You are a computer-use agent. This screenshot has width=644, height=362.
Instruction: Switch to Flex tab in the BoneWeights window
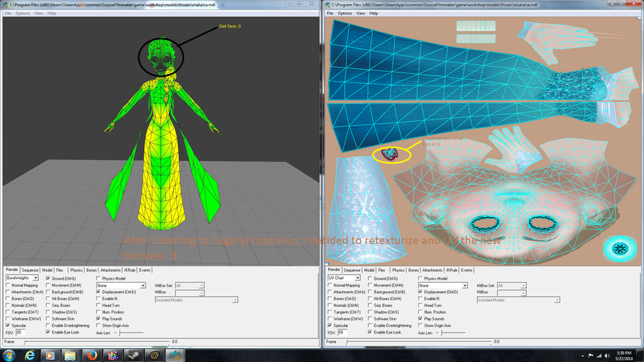pos(60,270)
